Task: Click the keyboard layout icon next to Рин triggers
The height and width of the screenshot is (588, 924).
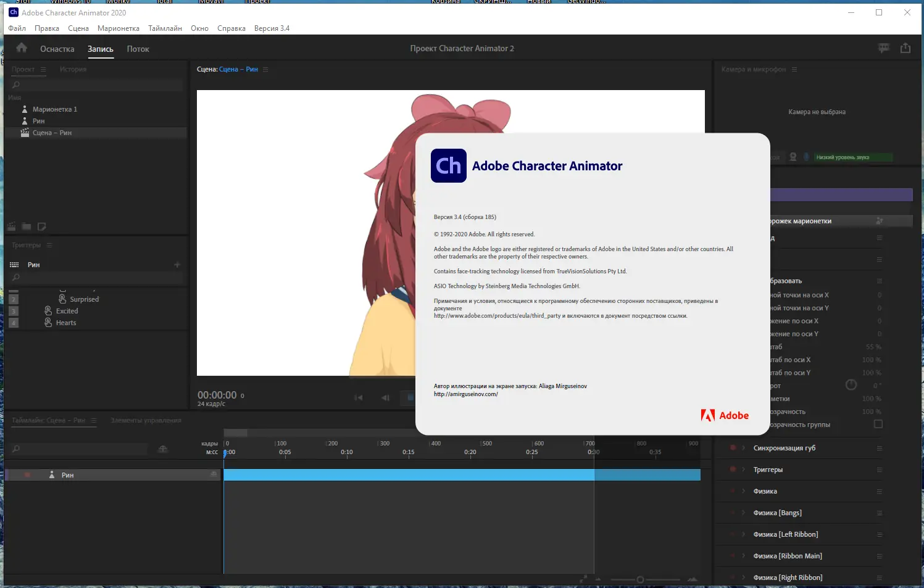Action: tap(14, 264)
